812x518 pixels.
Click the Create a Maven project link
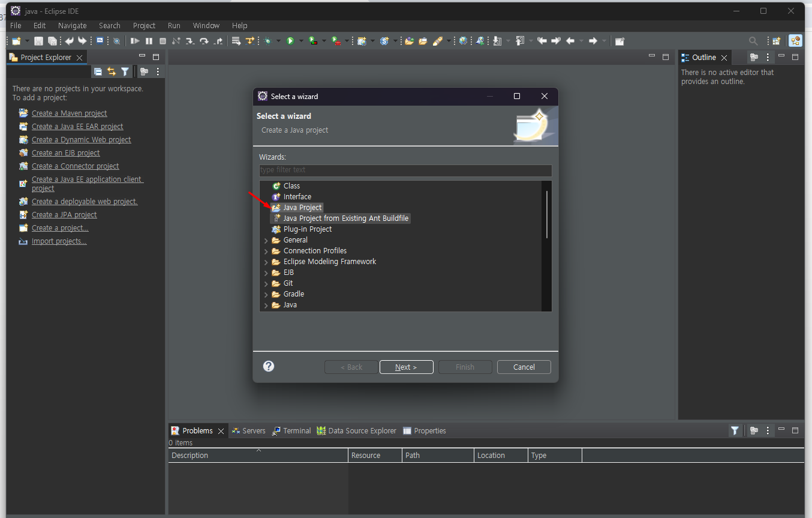pyautogui.click(x=69, y=113)
